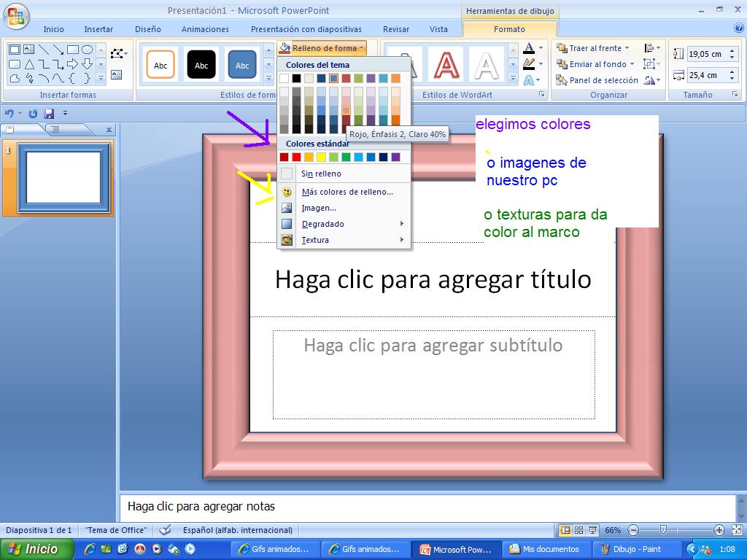Click the Text Fill A icon

[x=529, y=47]
